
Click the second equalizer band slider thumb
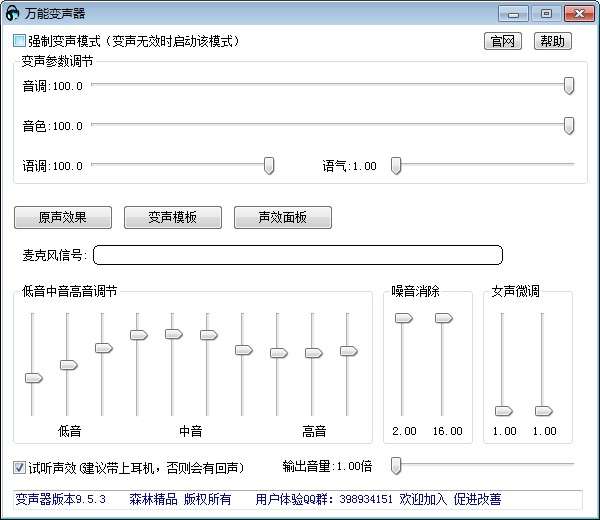pyautogui.click(x=69, y=365)
